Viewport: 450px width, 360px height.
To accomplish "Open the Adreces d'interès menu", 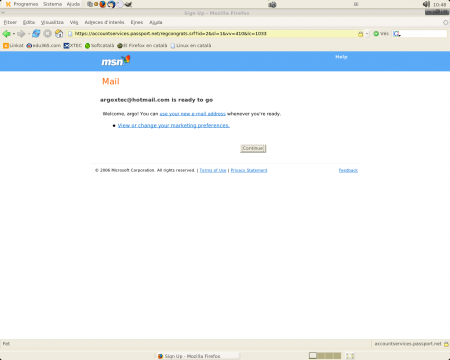I will pyautogui.click(x=104, y=22).
